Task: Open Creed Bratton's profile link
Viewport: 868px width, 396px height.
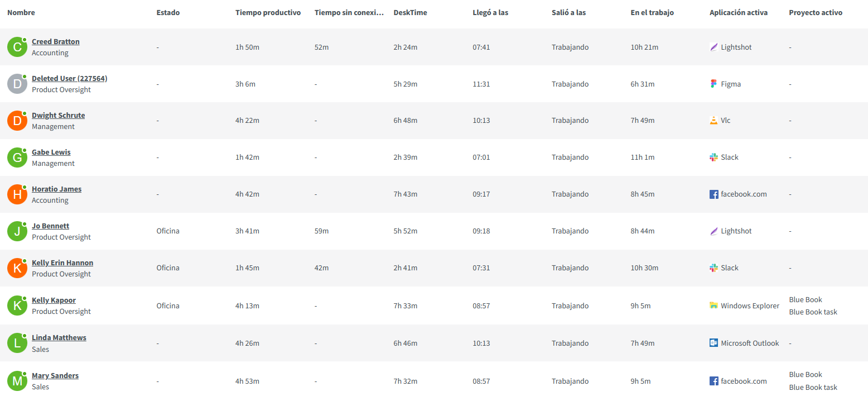Action: tap(56, 41)
